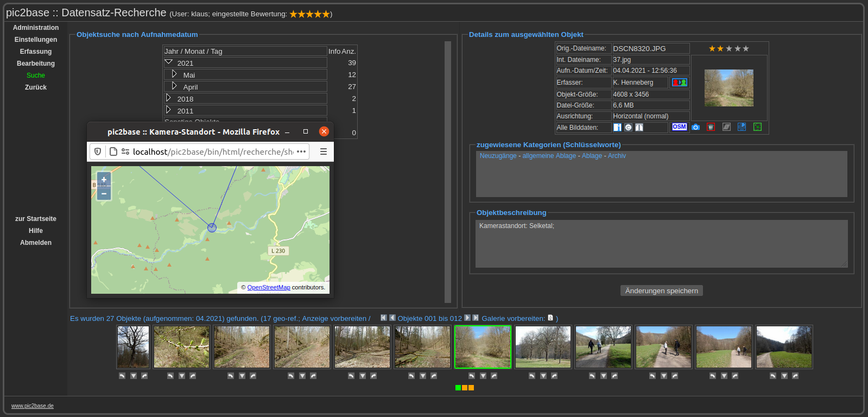Set the photo rating to five stars
This screenshot has width=868, height=417.
click(746, 49)
